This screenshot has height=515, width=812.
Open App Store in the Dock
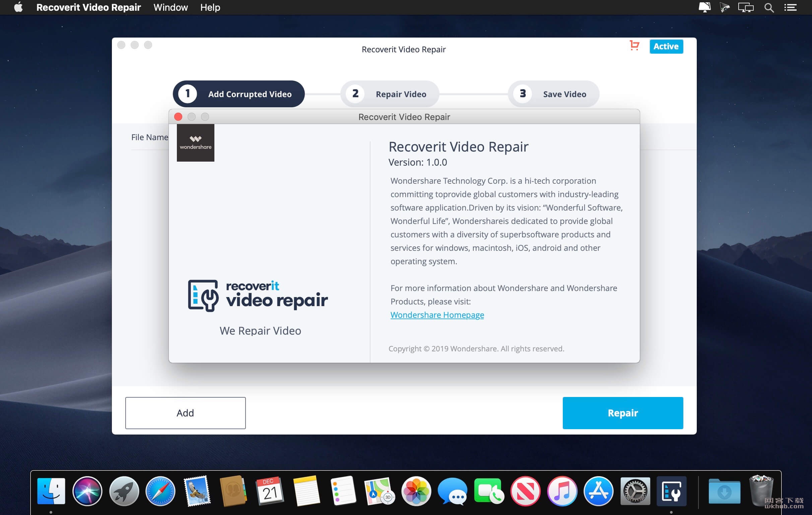[x=599, y=491]
